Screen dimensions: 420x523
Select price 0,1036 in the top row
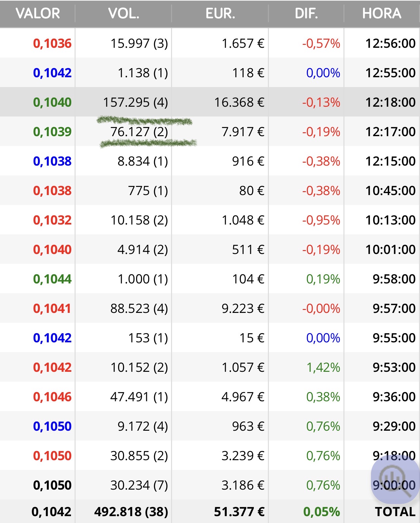pyautogui.click(x=52, y=44)
